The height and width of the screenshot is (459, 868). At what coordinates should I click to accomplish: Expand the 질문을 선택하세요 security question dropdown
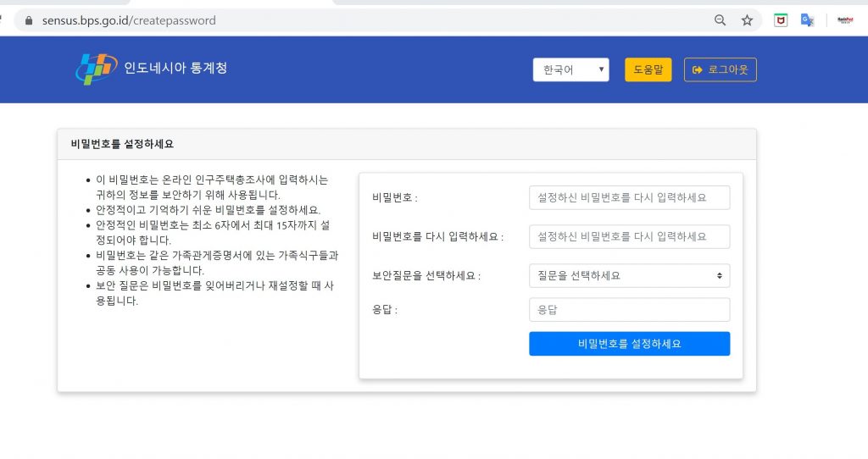(629, 275)
